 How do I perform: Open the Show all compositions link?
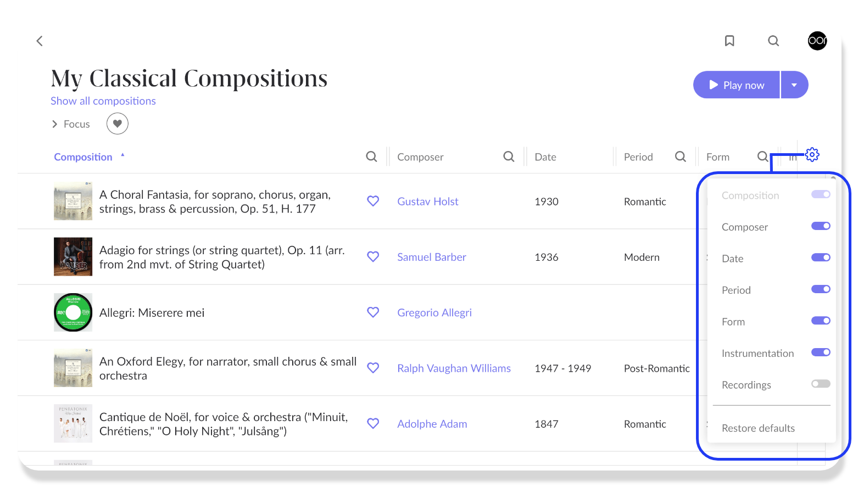click(x=103, y=101)
